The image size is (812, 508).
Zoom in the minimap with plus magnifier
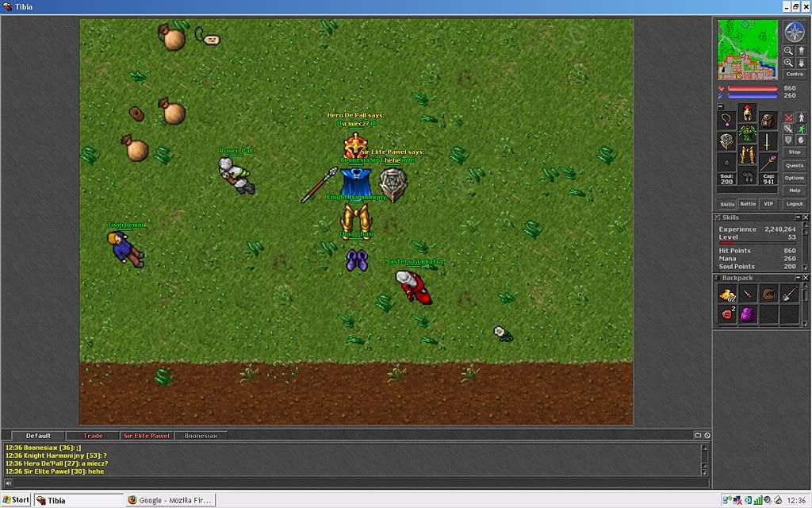(x=788, y=63)
